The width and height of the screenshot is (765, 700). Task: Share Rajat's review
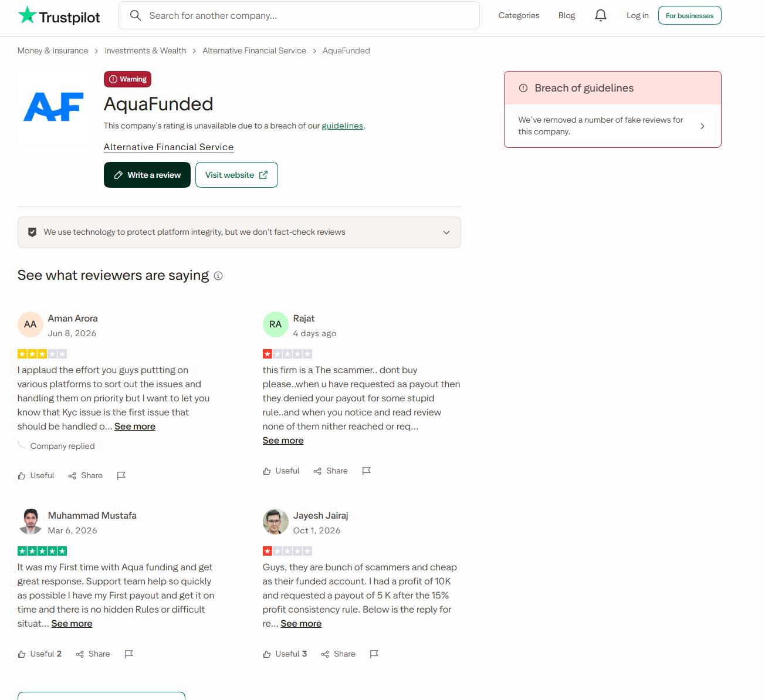[x=331, y=471]
